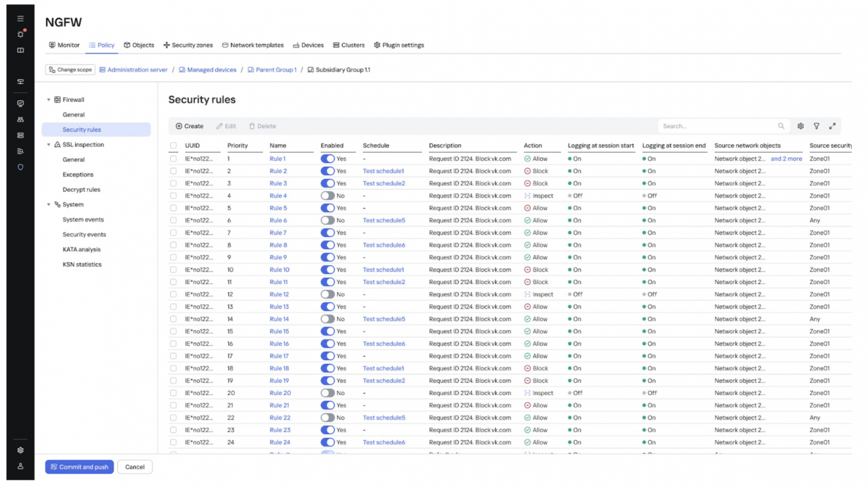This screenshot has height=487, width=868.
Task: Click into the Search field
Action: (717, 126)
